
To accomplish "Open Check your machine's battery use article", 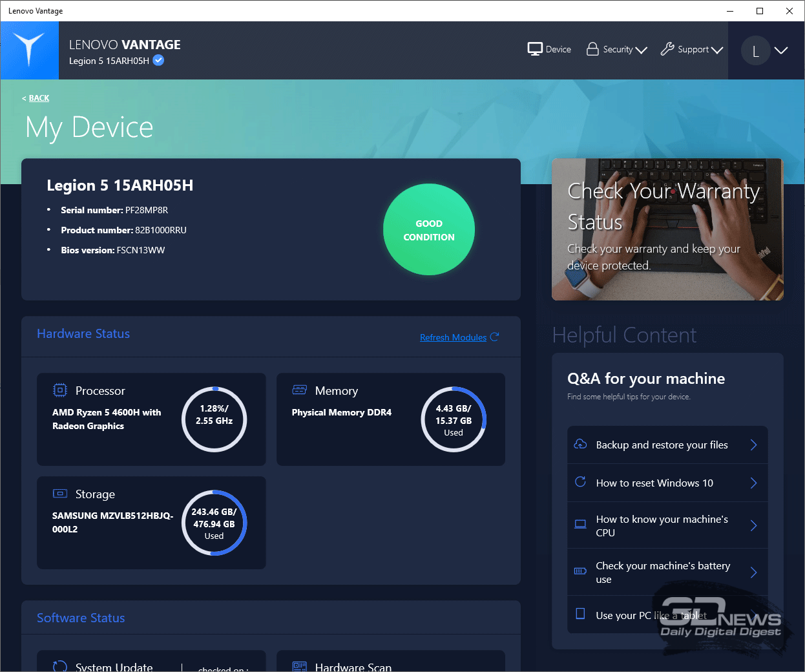I will (x=667, y=572).
